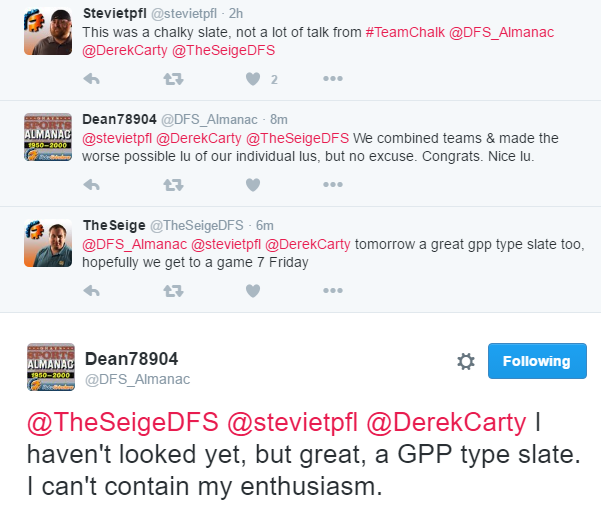Image resolution: width=601 pixels, height=510 pixels.
Task: Retweet Stevietpfl's chalky slate tweet
Action: tap(173, 79)
